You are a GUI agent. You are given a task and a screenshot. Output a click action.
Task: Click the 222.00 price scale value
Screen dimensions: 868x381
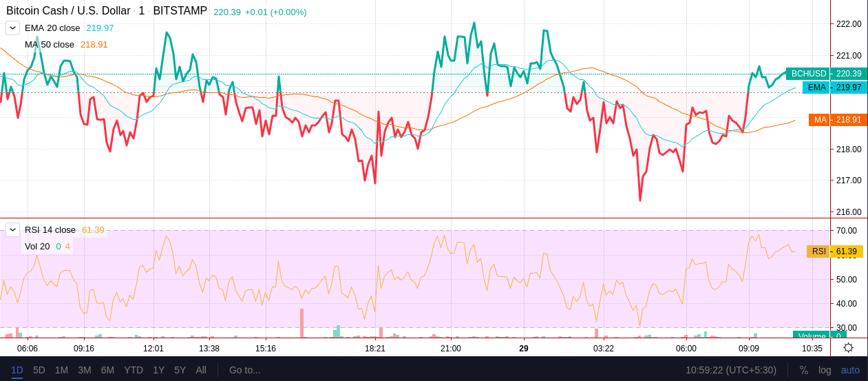[848, 24]
